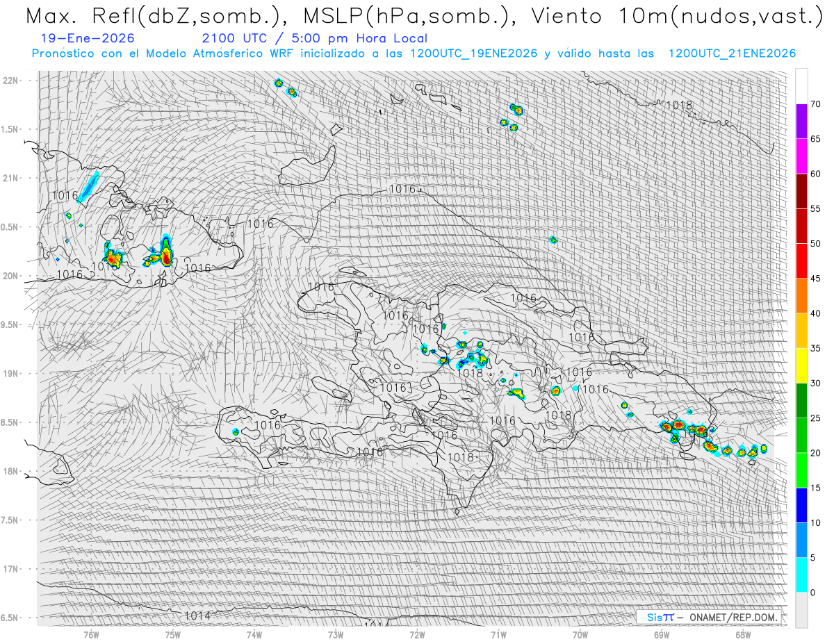Click the chart title 'Max. Refl(dbZ,somb.)' heading
The width and height of the screenshot is (834, 644).
[x=152, y=17]
